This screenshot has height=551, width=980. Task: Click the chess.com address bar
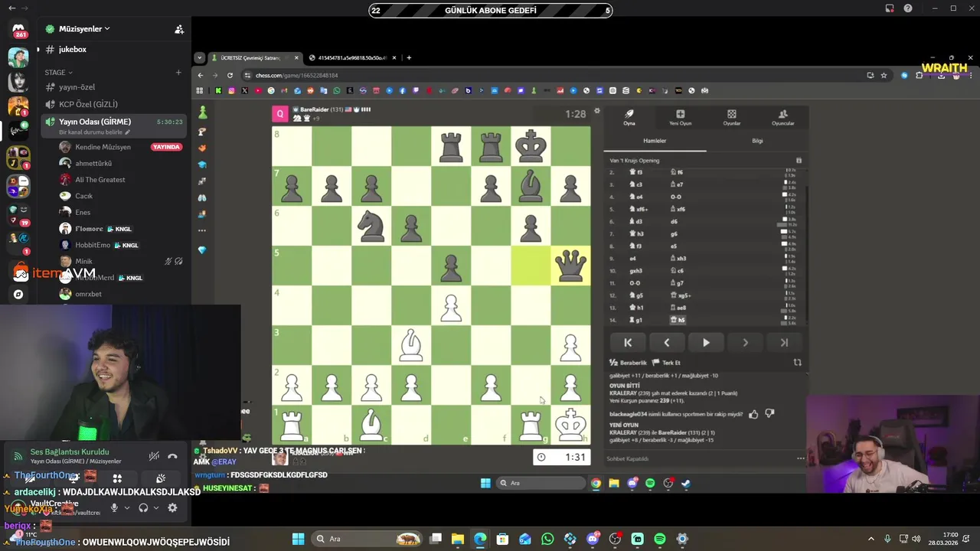point(551,75)
